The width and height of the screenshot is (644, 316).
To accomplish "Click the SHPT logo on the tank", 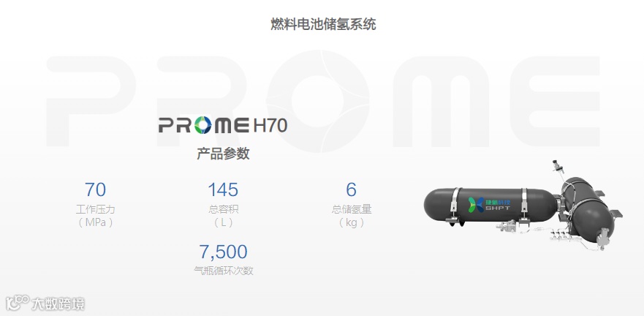I will [x=489, y=204].
